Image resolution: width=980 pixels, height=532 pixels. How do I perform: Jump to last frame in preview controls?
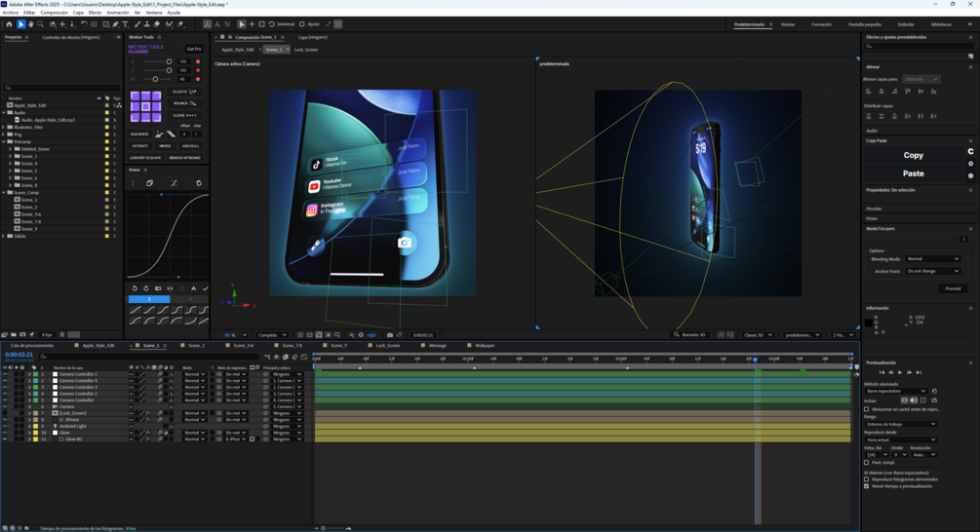(x=919, y=372)
